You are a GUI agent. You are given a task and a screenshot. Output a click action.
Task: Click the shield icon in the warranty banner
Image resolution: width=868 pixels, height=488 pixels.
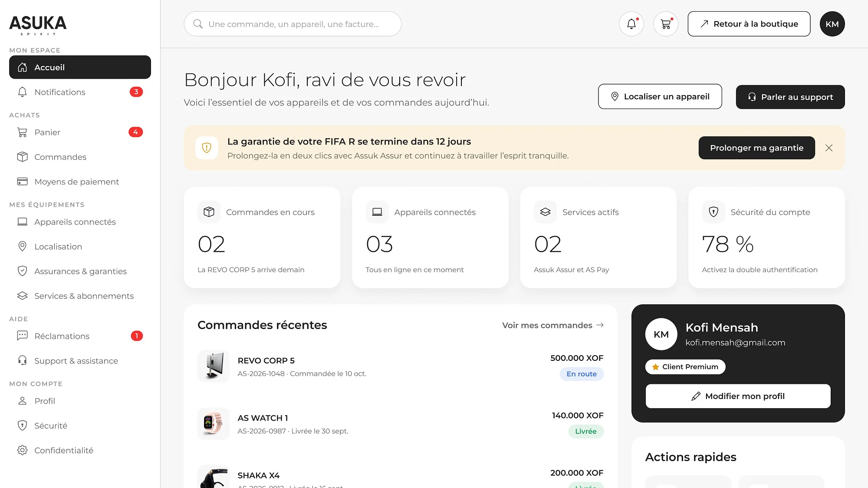coord(207,148)
